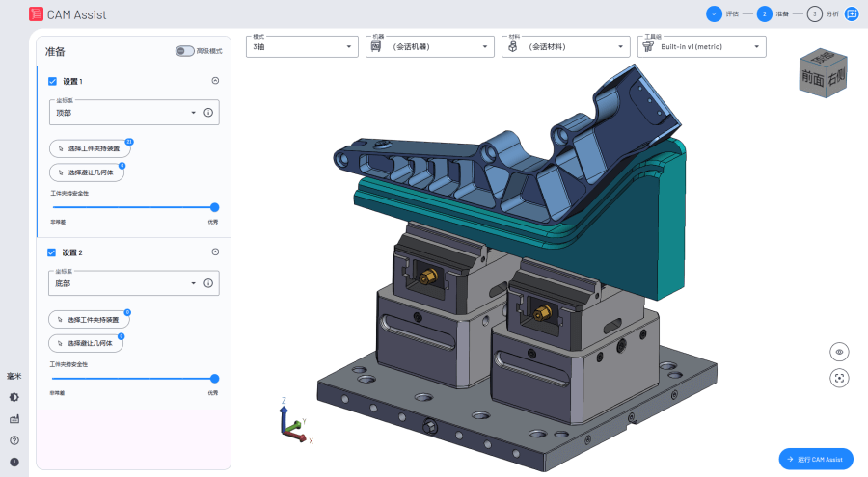Click the fit-to-view icon in viewport
This screenshot has height=477, width=868.
coord(839,378)
